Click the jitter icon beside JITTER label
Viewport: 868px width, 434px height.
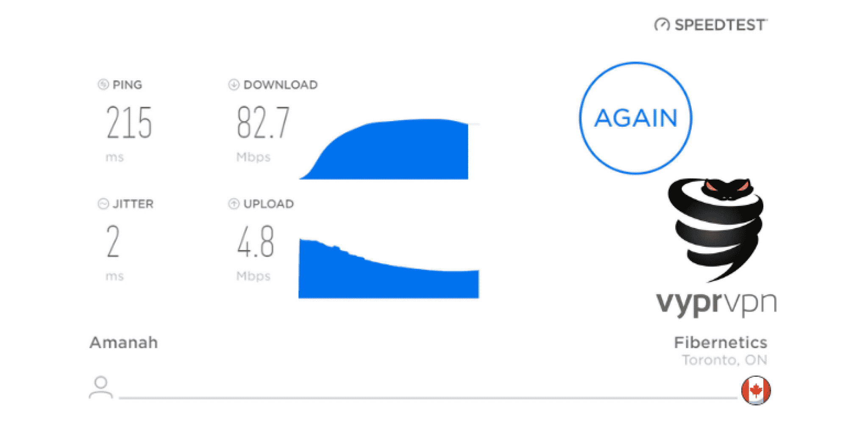[103, 204]
